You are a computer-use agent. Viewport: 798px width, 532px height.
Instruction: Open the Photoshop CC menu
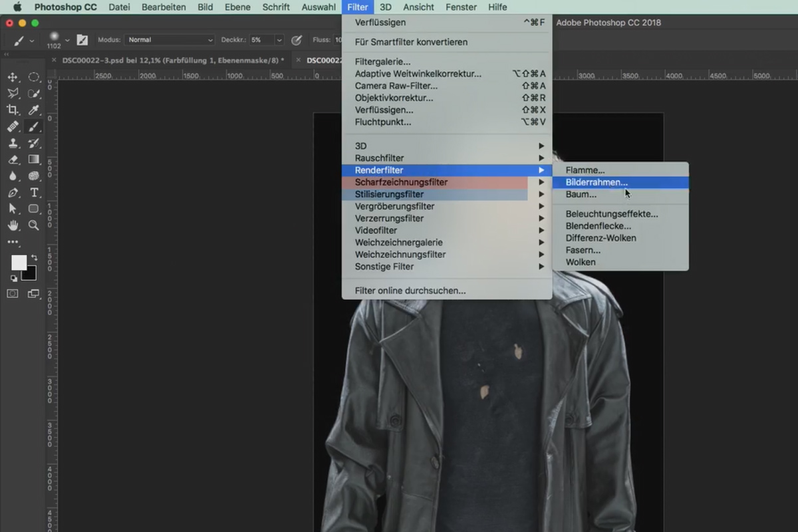(x=66, y=7)
